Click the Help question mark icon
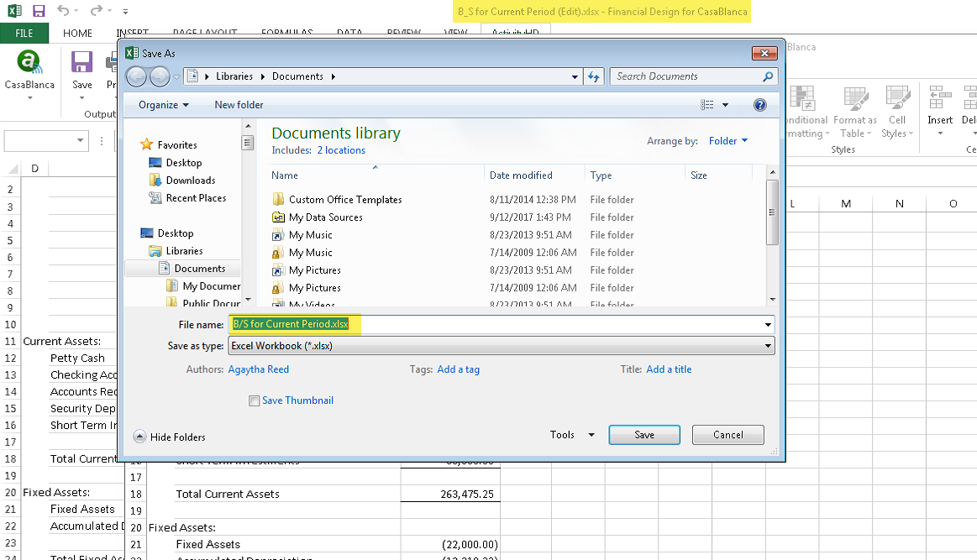This screenshot has width=977, height=560. [760, 104]
